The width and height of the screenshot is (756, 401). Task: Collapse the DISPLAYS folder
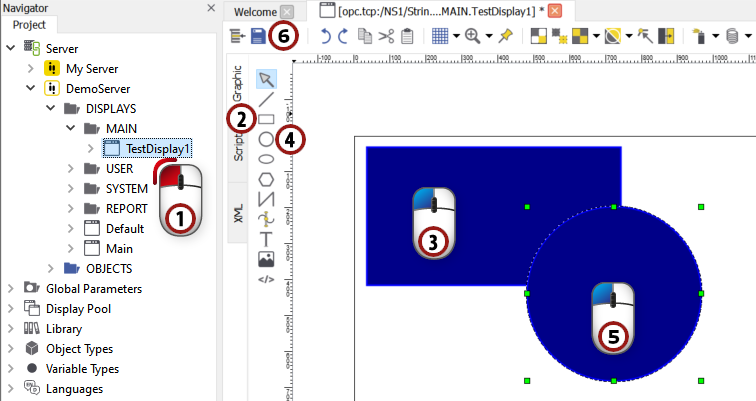point(51,108)
